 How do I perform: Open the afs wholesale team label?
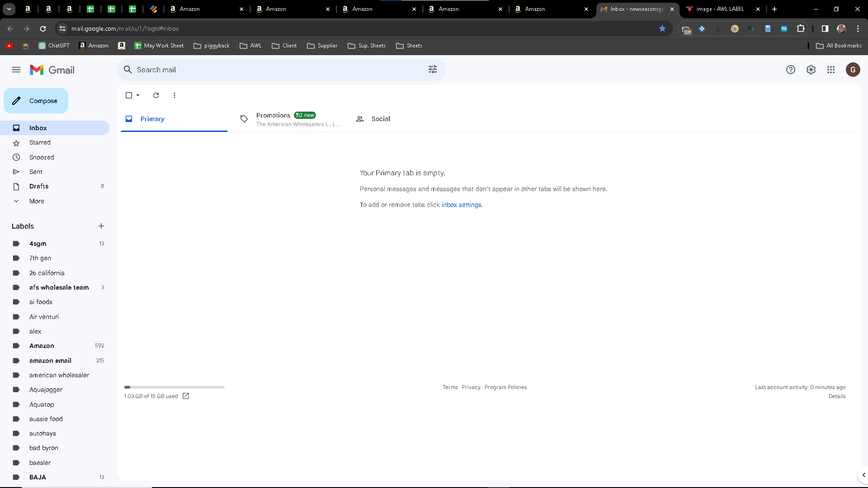pos(55,287)
